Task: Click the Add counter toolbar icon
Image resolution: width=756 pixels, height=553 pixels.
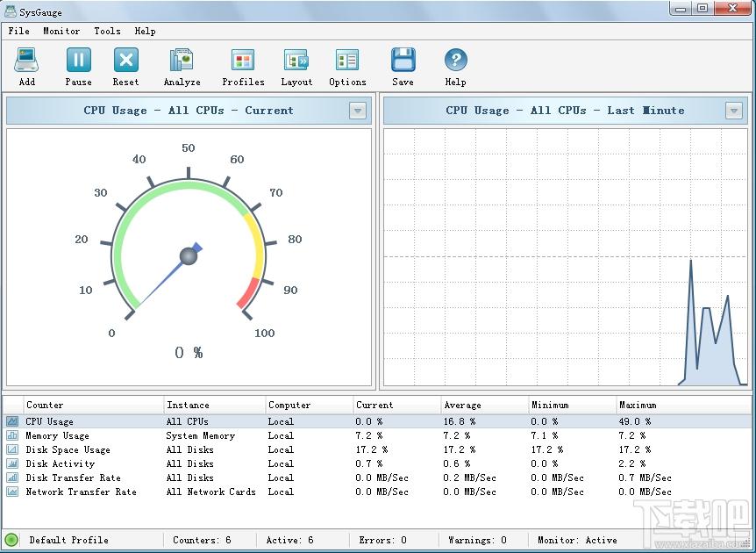Action: (x=26, y=60)
